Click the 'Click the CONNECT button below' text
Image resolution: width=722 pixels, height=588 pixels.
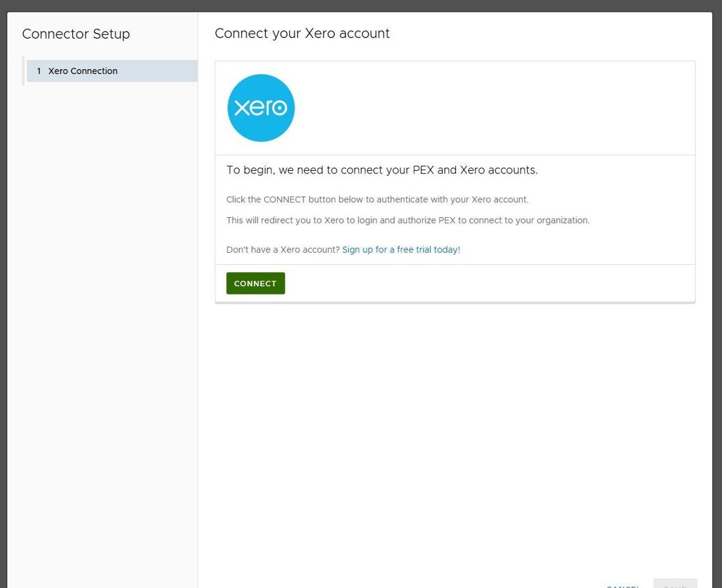coord(376,199)
